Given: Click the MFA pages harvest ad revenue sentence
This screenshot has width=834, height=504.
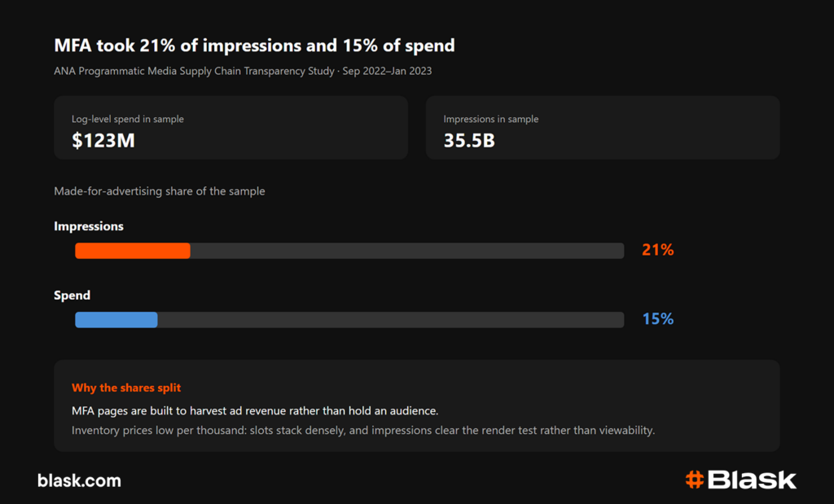Looking at the screenshot, I should pyautogui.click(x=255, y=411).
